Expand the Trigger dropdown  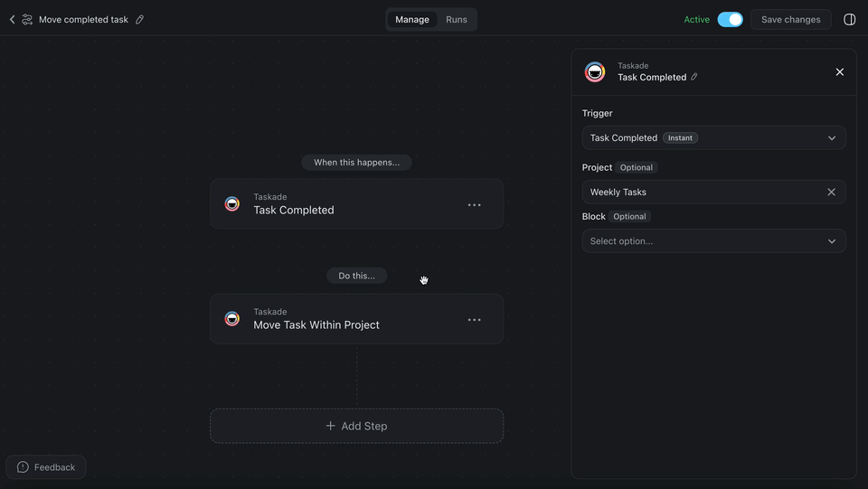click(713, 138)
